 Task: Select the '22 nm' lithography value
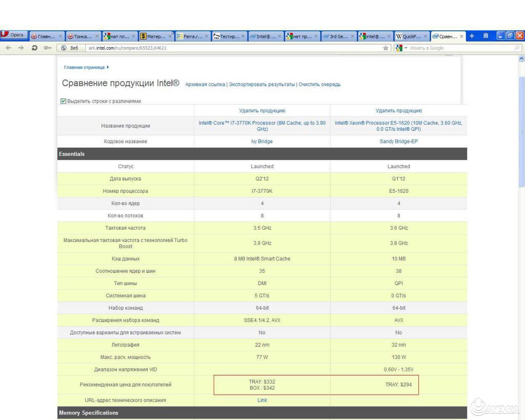262,345
